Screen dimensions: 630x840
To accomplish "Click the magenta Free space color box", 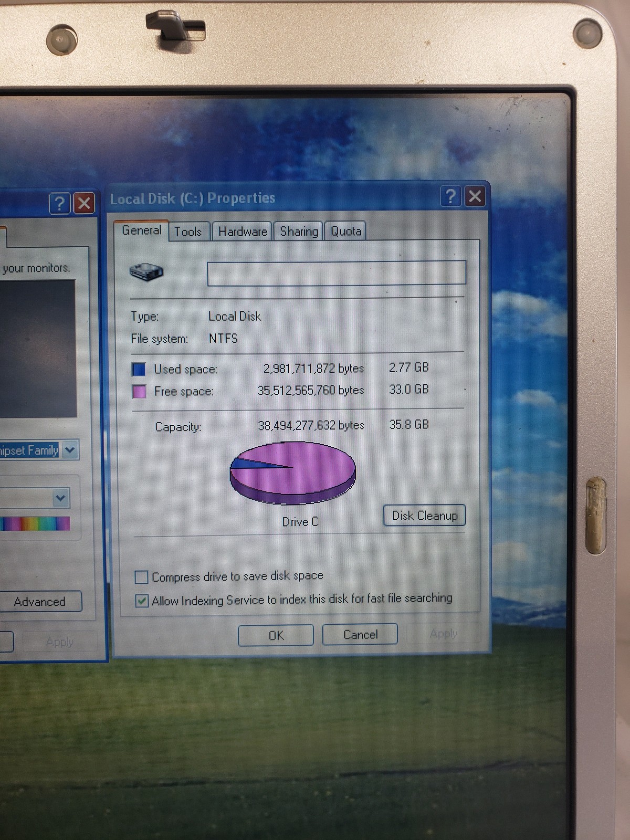I will tap(139, 392).
